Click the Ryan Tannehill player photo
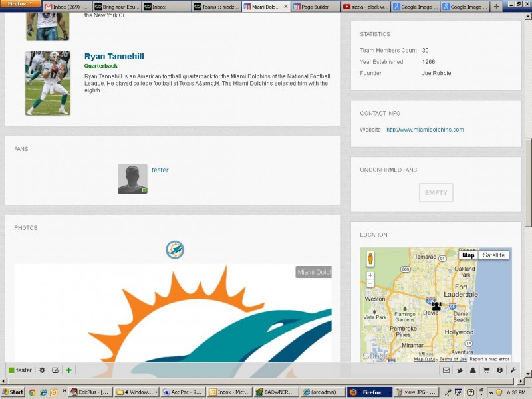Image resolution: width=532 pixels, height=399 pixels. [48, 83]
